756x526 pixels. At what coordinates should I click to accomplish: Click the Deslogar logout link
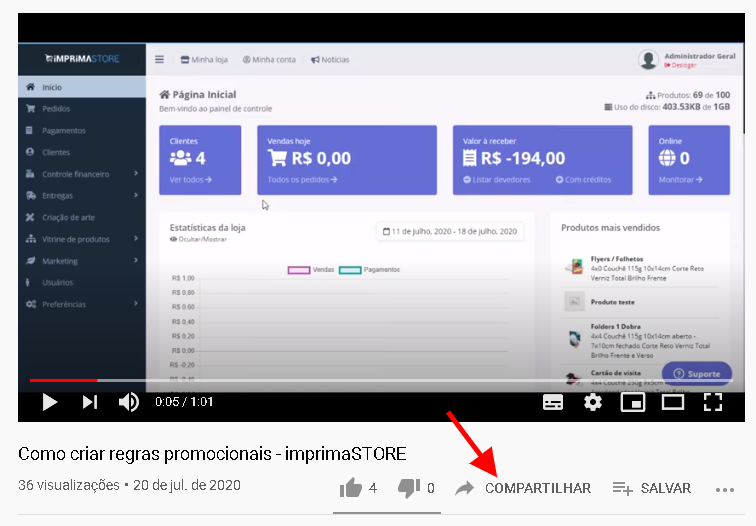tap(680, 65)
